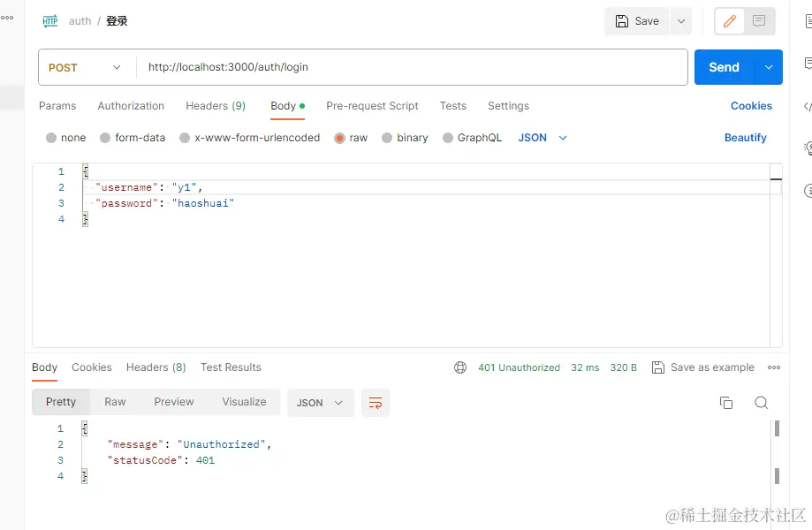Click the "Unauthorized" message value in response
The image size is (812, 530).
point(222,444)
